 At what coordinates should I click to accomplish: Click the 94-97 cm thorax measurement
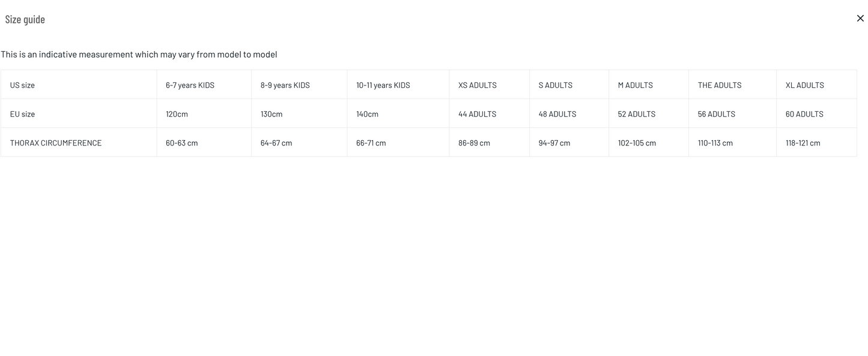tap(554, 143)
